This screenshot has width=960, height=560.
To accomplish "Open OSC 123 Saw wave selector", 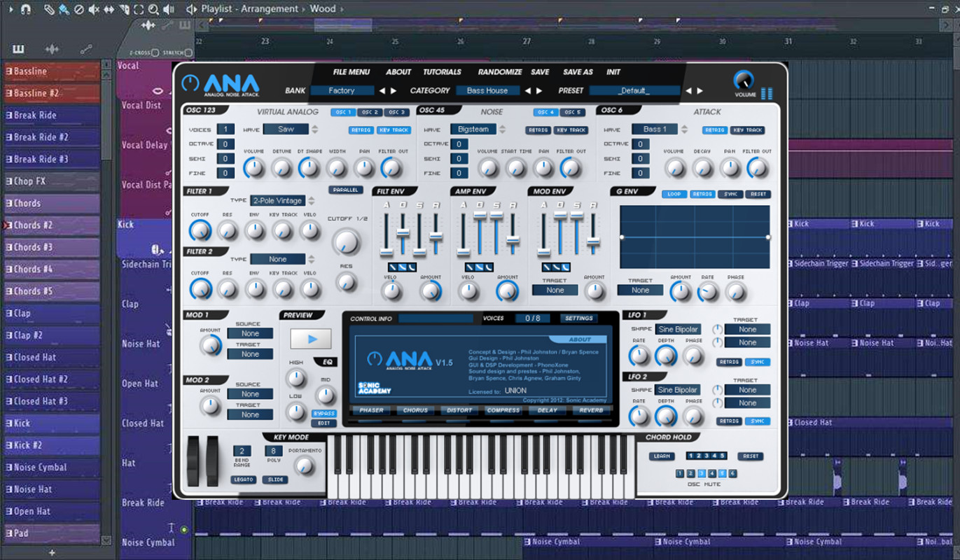I will click(x=286, y=129).
